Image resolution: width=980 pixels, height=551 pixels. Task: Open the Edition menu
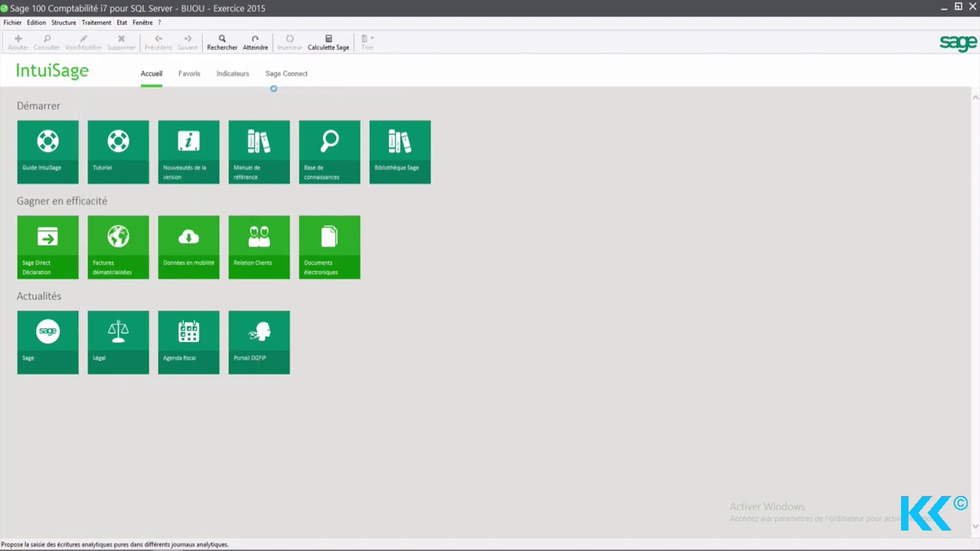[x=36, y=23]
